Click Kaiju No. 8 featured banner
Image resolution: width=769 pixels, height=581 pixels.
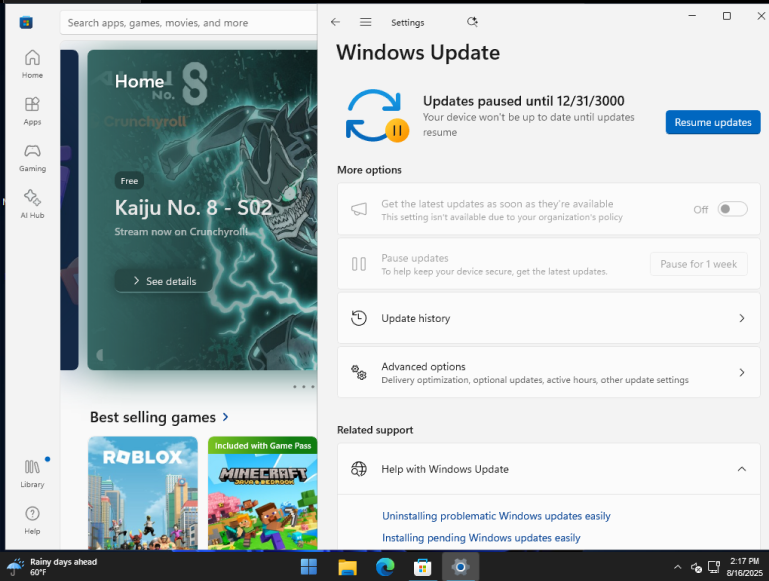(x=202, y=210)
